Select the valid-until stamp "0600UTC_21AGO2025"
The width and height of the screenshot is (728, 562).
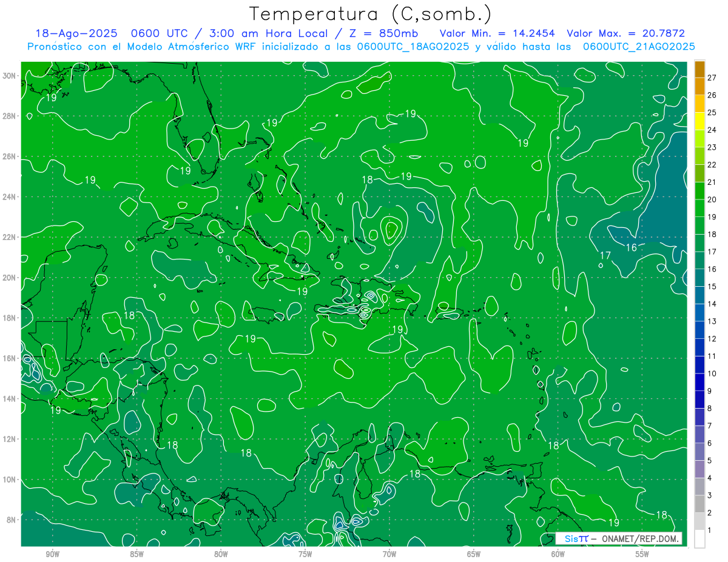[x=639, y=47]
